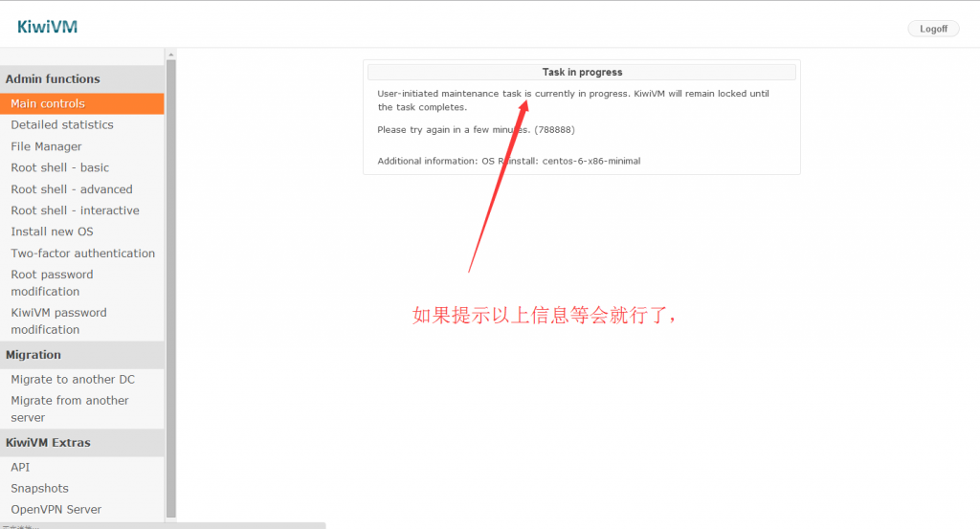Click the KiwiVM logo
Screen dimensions: 980x529
pos(48,27)
